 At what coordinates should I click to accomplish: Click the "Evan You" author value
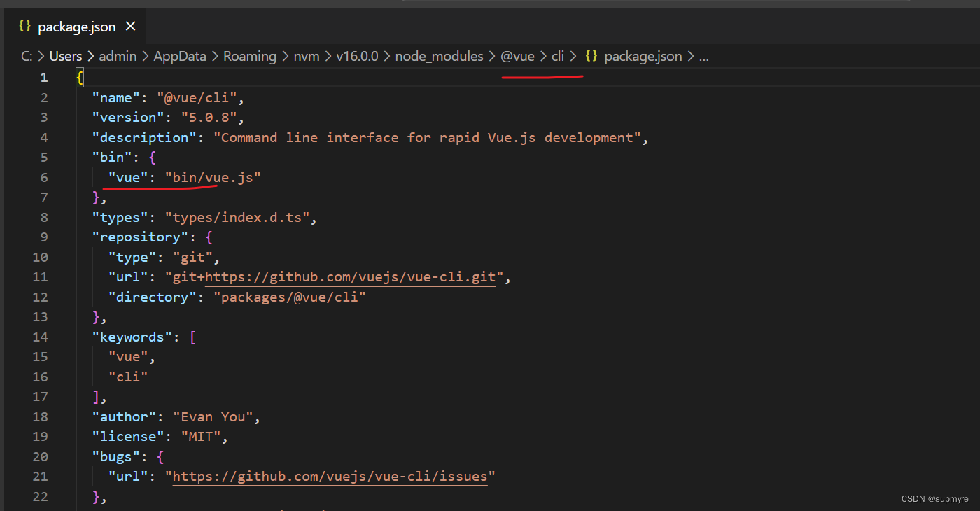click(213, 417)
